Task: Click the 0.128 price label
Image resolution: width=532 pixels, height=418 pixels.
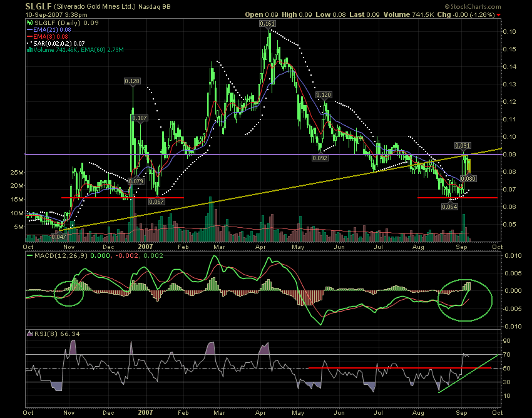Action: (132, 81)
